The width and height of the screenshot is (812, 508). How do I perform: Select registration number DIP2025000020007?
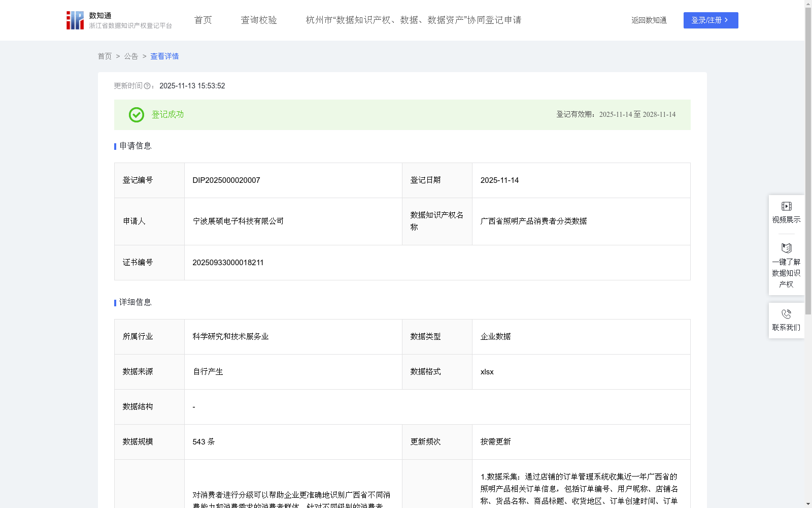click(226, 180)
